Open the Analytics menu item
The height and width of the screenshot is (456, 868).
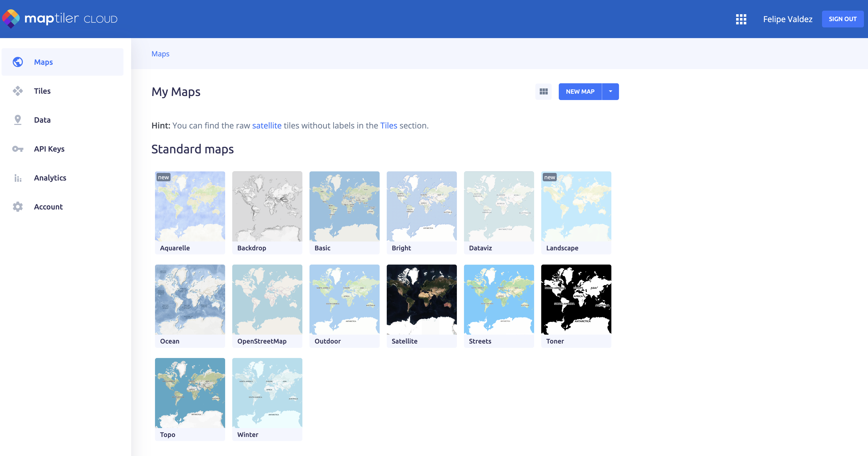click(50, 178)
